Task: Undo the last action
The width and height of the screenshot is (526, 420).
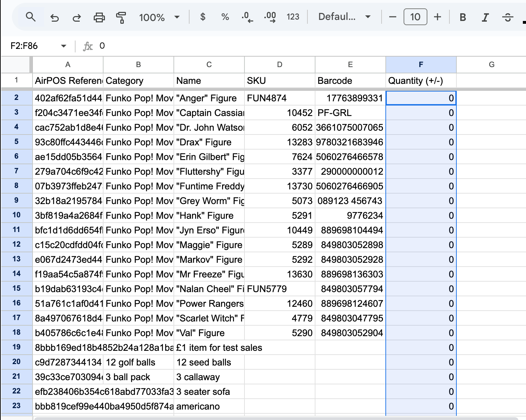Action: pyautogui.click(x=55, y=17)
